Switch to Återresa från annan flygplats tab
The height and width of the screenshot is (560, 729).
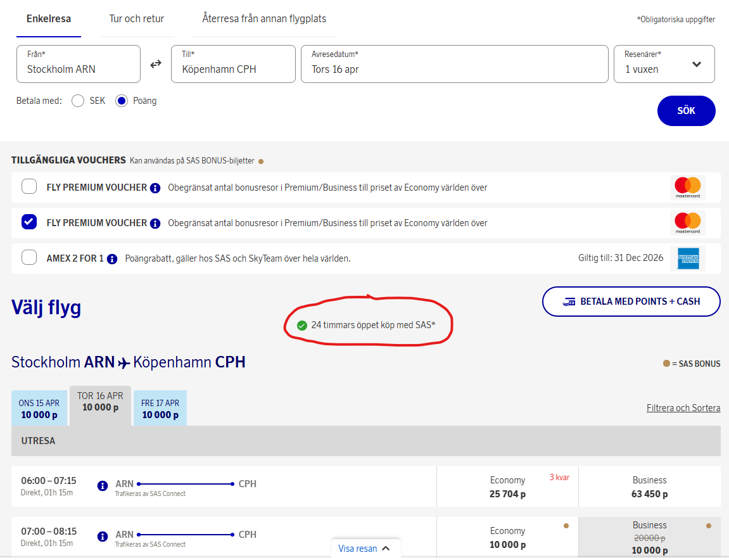pos(264,18)
